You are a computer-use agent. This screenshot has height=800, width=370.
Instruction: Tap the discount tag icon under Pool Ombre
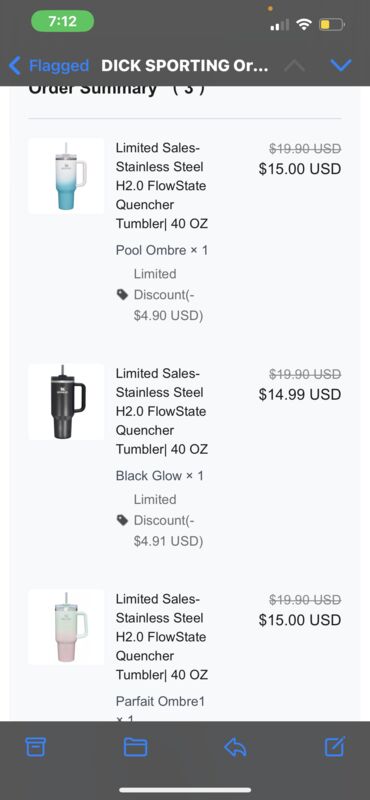(122, 294)
